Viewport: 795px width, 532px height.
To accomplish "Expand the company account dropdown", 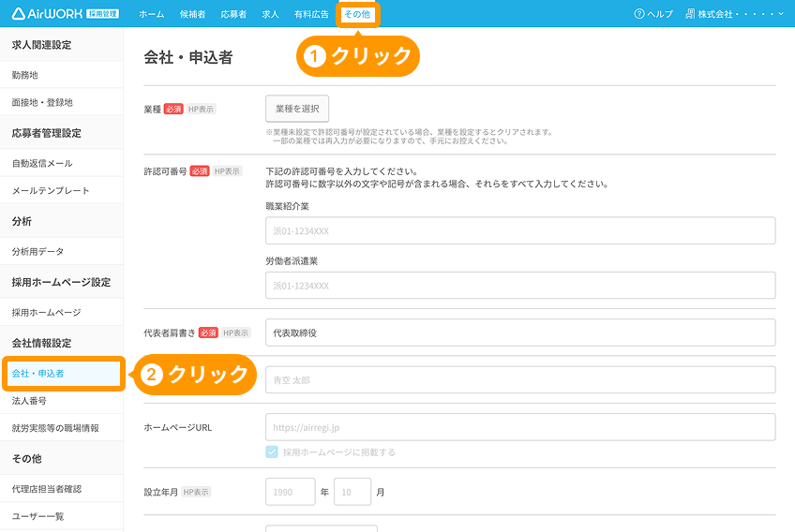I will point(734,14).
